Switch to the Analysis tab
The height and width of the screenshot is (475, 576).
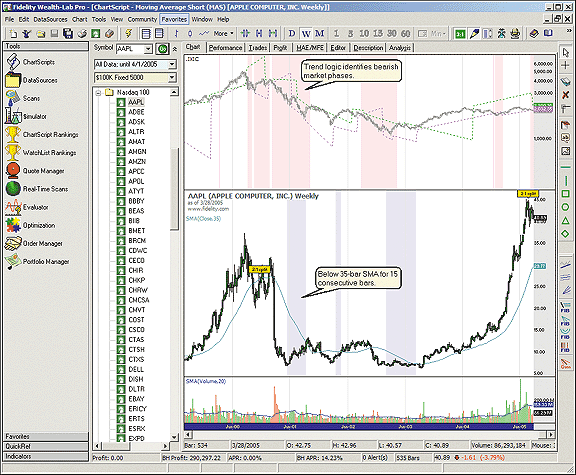point(400,48)
